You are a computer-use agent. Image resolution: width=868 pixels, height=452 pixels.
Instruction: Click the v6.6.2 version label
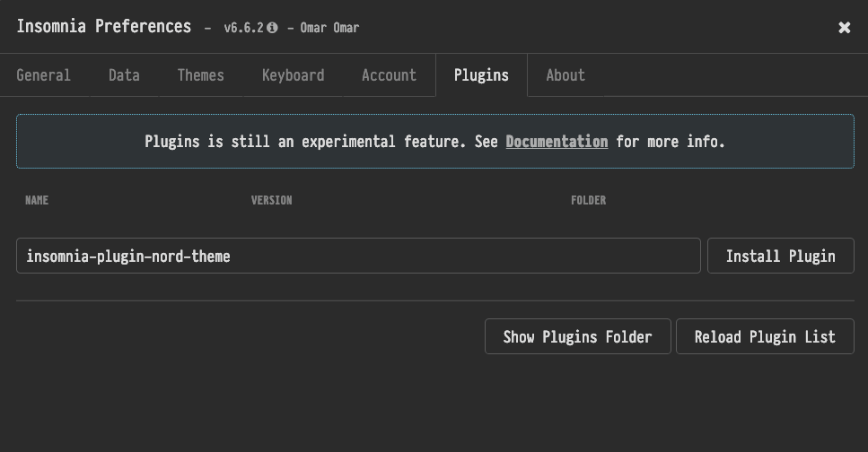pos(243,28)
